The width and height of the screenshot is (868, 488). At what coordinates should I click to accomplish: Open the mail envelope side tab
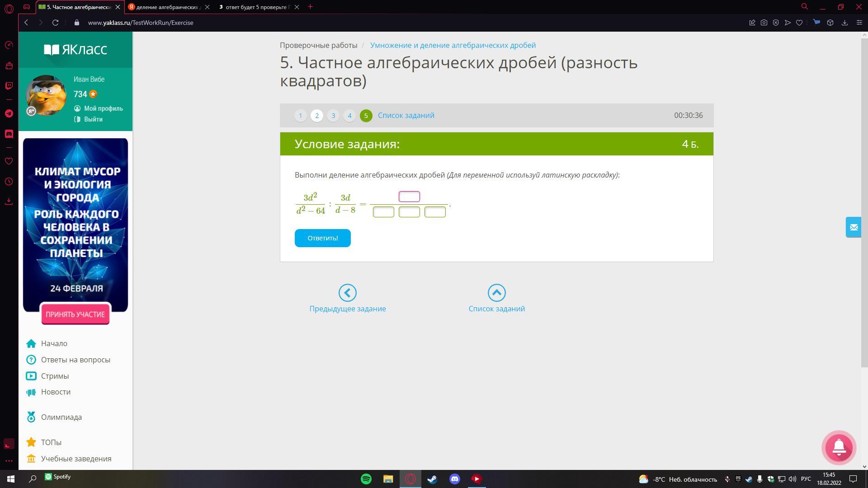853,227
